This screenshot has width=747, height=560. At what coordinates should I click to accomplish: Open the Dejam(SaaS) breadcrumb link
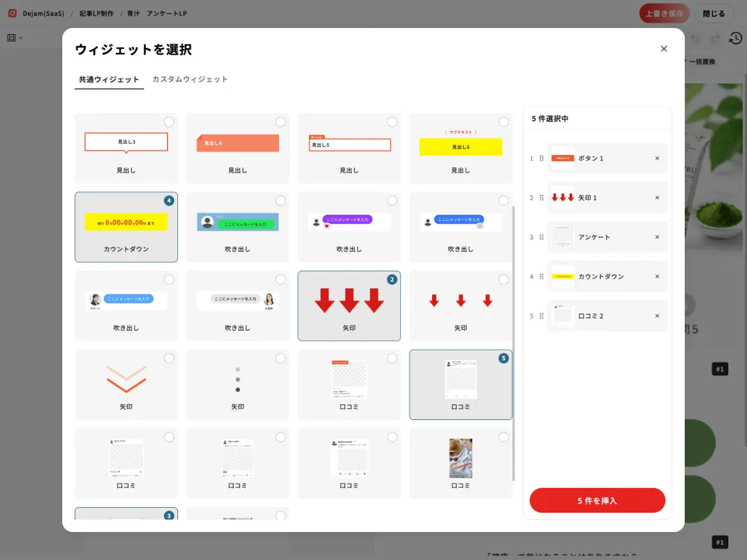(x=44, y=13)
